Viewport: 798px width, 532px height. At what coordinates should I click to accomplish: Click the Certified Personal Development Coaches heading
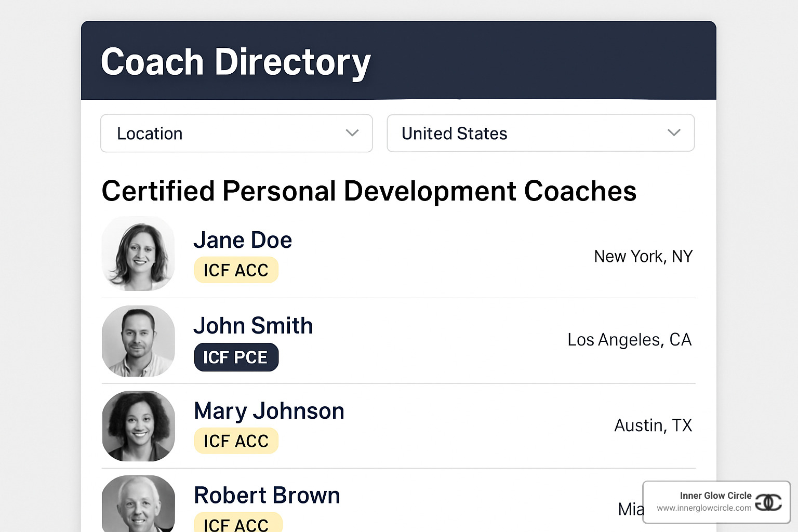(x=369, y=191)
